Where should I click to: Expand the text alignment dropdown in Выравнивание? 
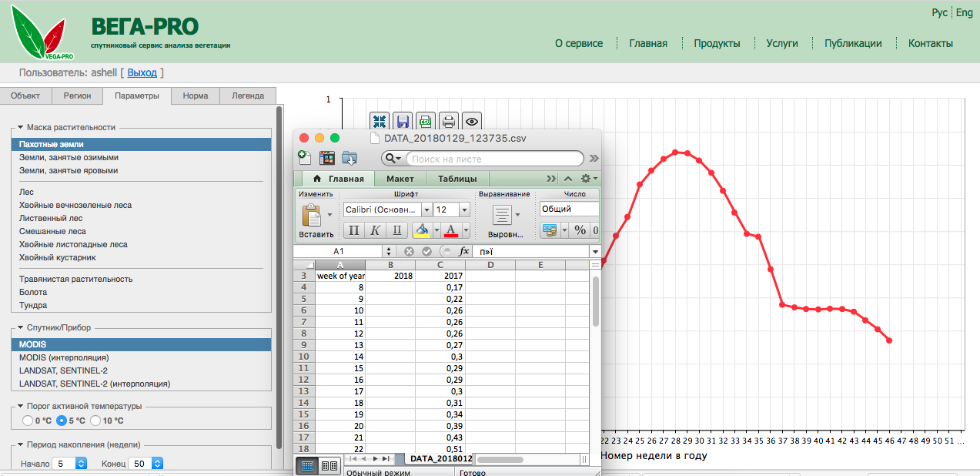[x=518, y=215]
